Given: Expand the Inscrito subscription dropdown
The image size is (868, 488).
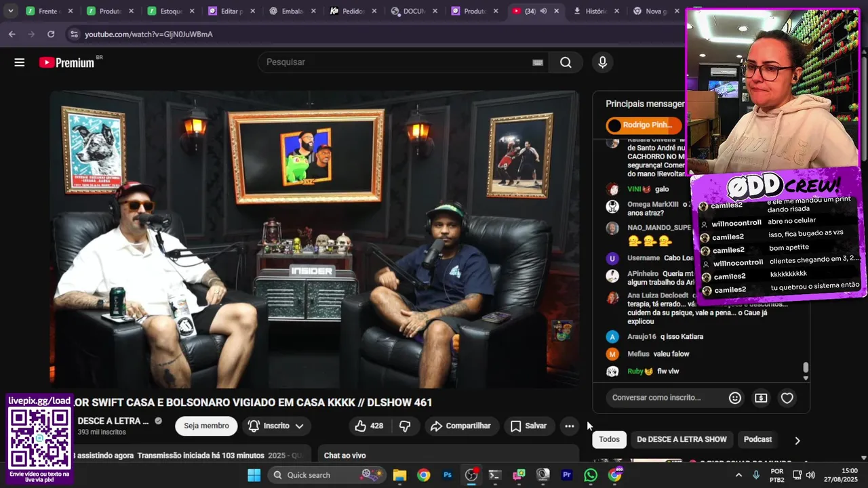Looking at the screenshot, I should coord(276,426).
